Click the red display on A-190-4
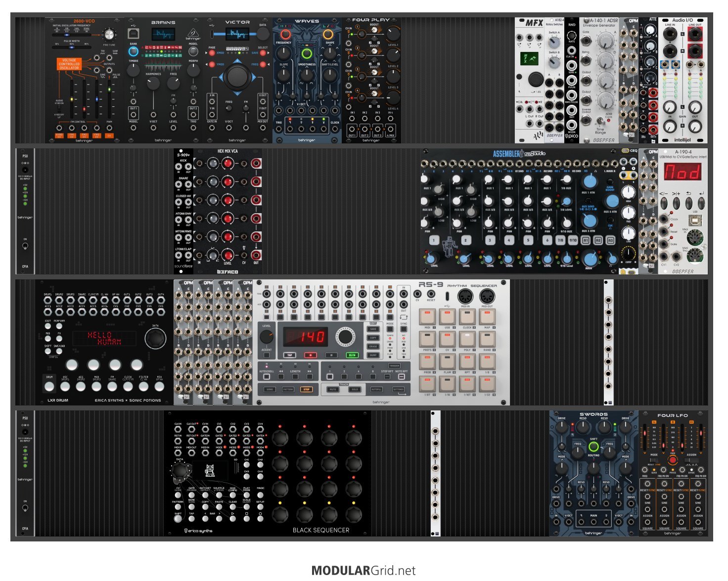728x581 pixels. coord(682,172)
